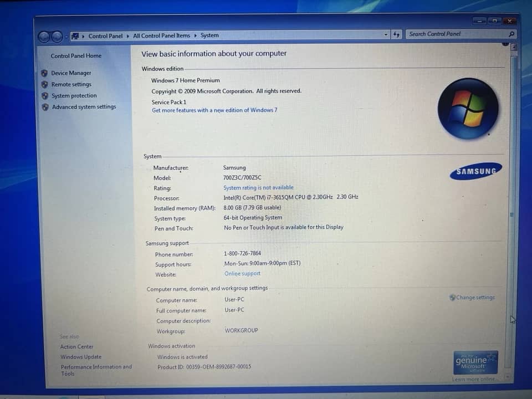532x399 pixels.
Task: Click the No Pen or Touch Input text
Action: (283, 227)
